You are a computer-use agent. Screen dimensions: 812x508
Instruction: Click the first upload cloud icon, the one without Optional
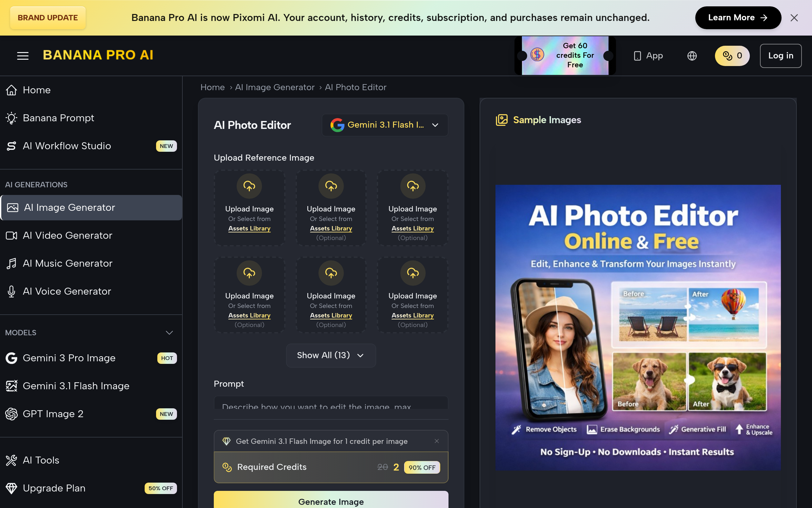pos(249,186)
